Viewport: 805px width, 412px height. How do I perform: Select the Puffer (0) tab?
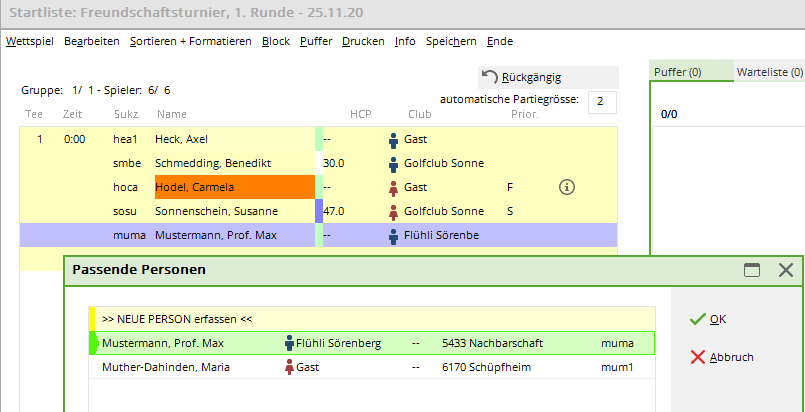677,72
